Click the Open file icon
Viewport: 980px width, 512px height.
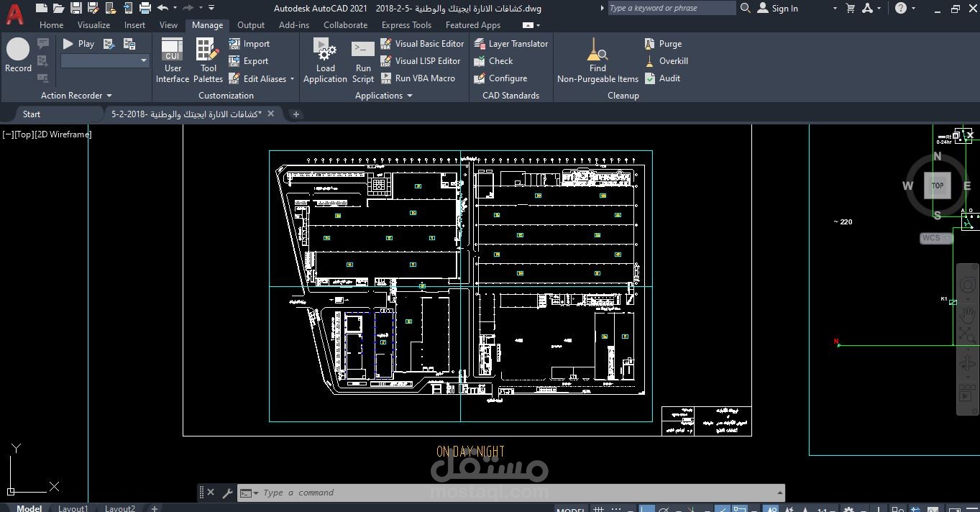58,9
